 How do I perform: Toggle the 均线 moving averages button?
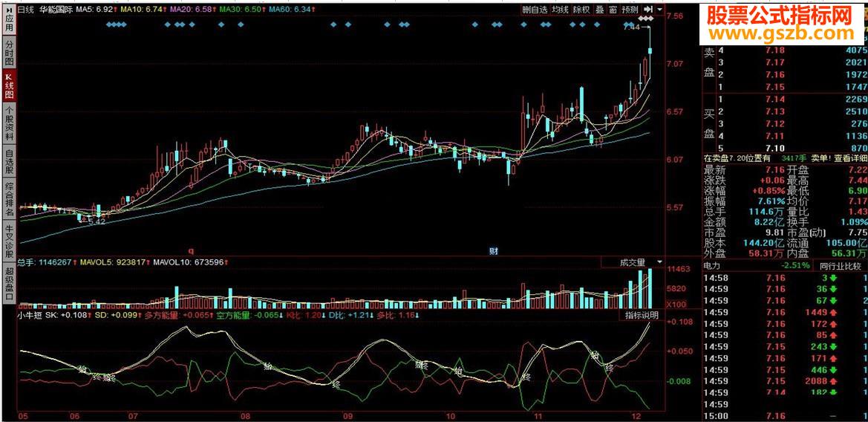[x=560, y=10]
